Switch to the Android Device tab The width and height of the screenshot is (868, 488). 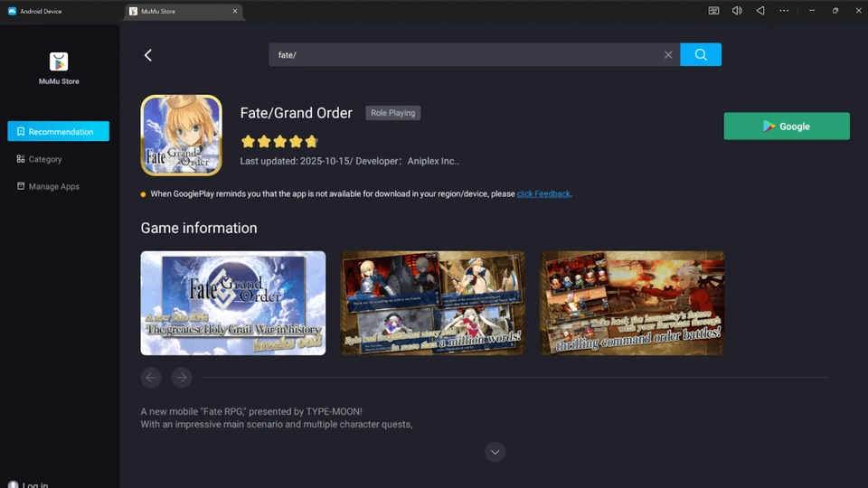pyautogui.click(x=35, y=11)
